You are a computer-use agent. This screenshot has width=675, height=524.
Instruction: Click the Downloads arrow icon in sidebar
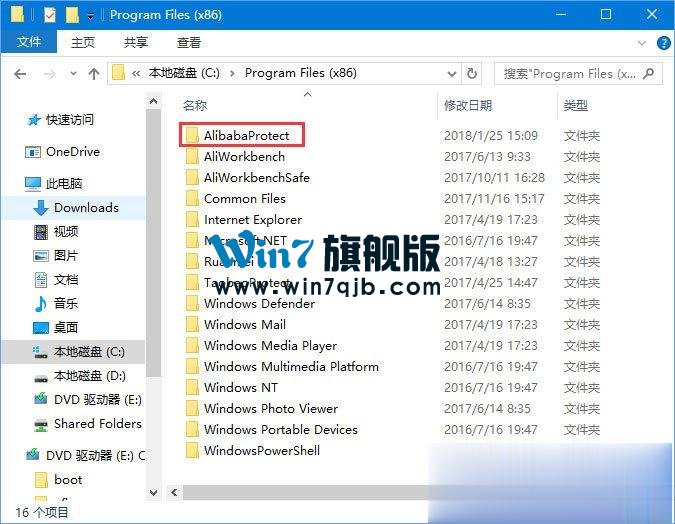click(40, 208)
